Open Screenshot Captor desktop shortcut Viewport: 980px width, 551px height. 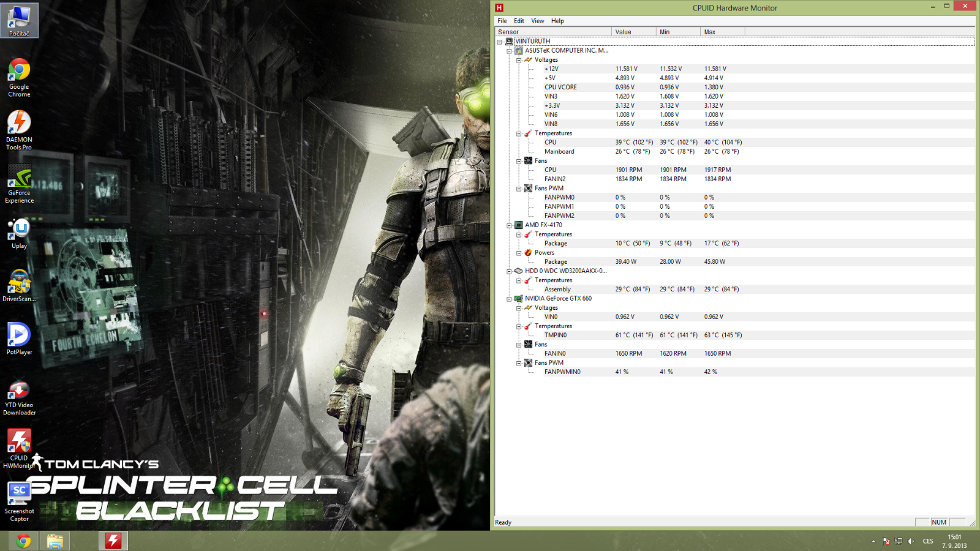pos(19,502)
